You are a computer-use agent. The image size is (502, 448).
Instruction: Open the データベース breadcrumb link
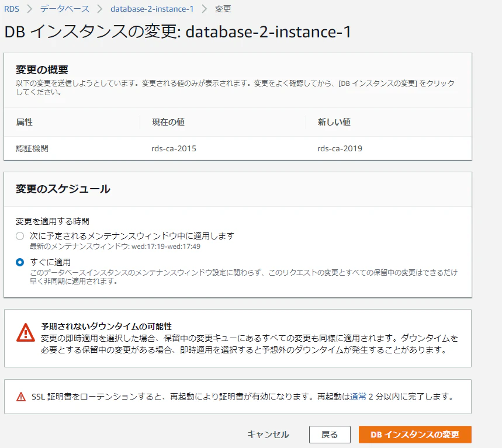click(65, 9)
